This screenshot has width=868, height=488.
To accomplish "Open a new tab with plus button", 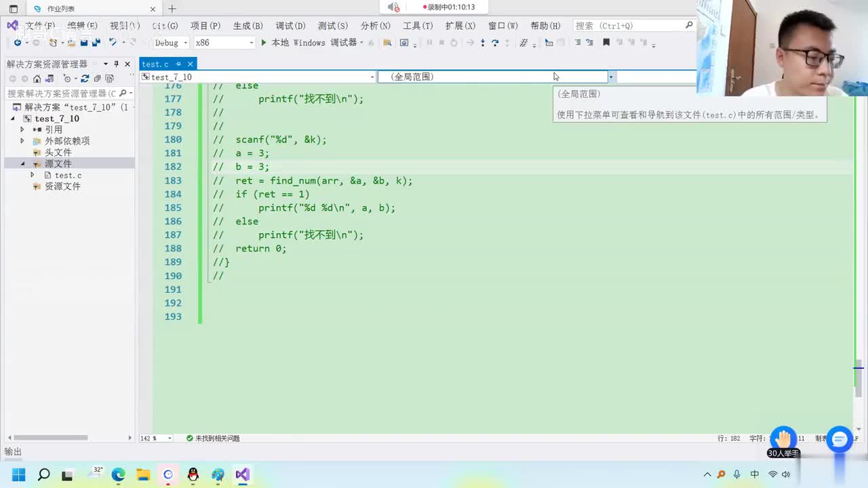I will pyautogui.click(x=172, y=9).
